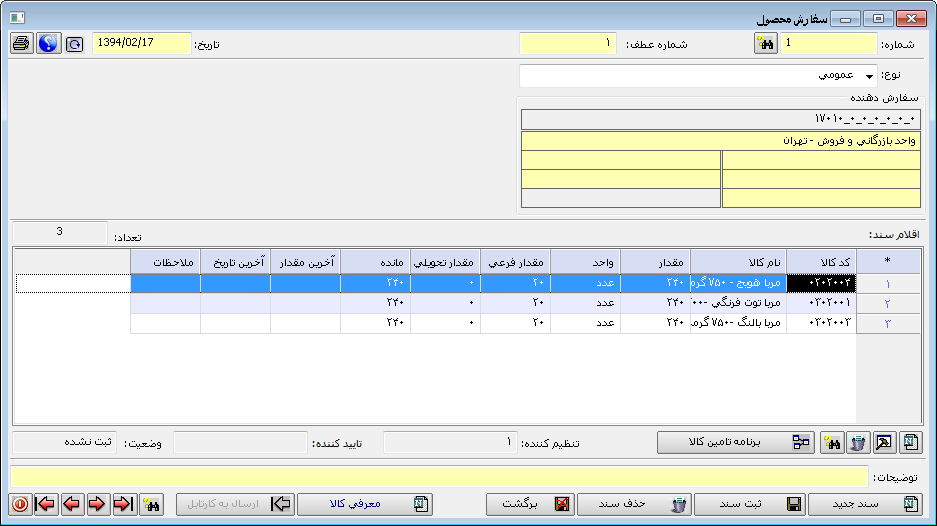Click the new item row icon

point(910,442)
